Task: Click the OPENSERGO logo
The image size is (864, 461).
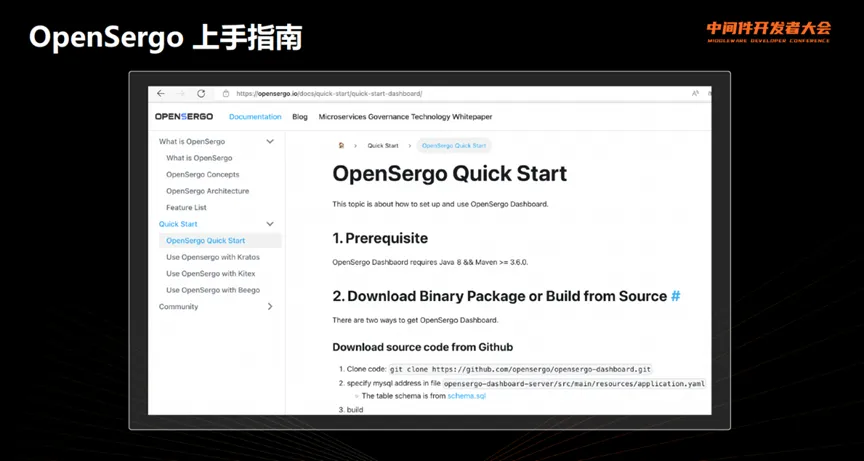Action: point(184,117)
